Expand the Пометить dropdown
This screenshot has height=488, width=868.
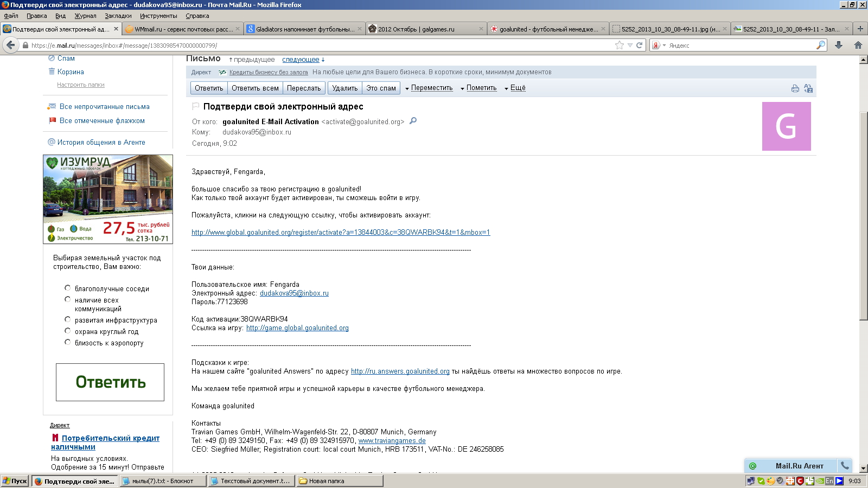pos(478,88)
